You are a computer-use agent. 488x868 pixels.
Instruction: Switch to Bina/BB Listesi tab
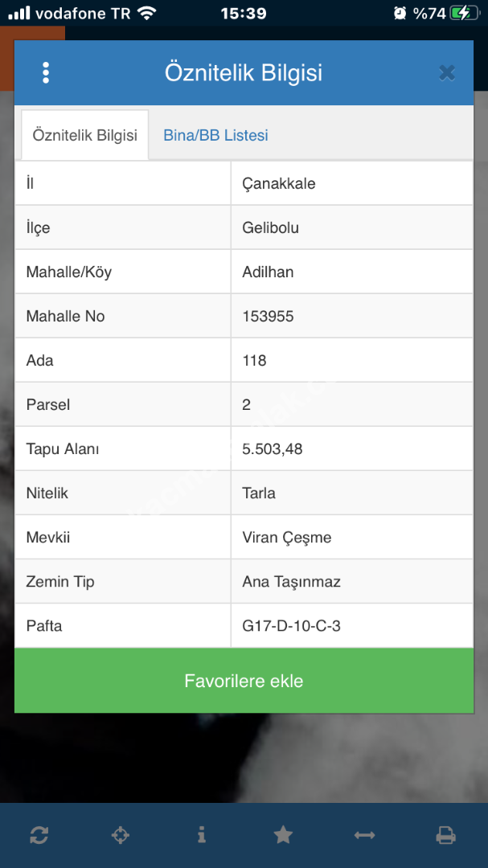click(x=215, y=135)
